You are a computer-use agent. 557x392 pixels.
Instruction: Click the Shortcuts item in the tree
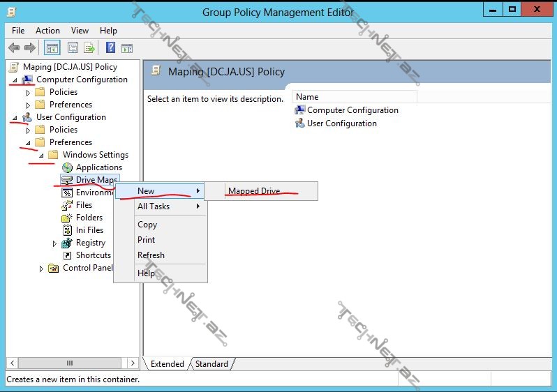click(x=93, y=255)
